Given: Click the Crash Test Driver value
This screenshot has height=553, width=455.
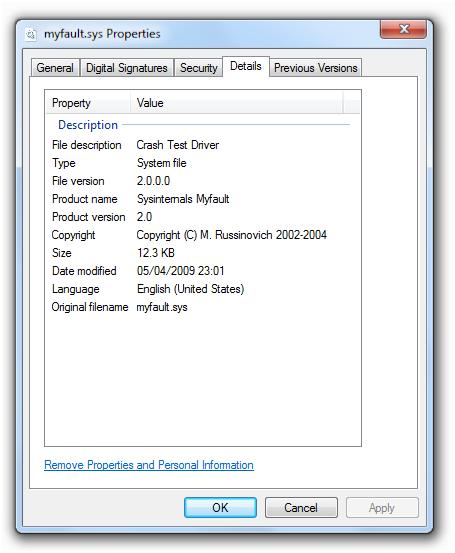Looking at the screenshot, I should (x=177, y=145).
